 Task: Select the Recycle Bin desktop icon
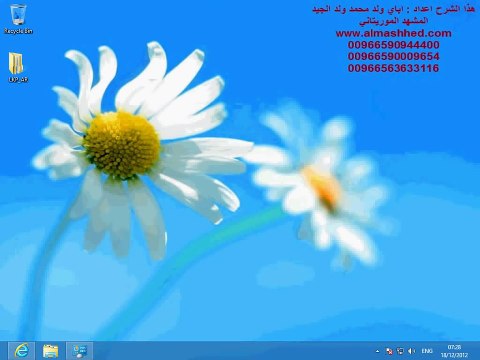pyautogui.click(x=18, y=19)
